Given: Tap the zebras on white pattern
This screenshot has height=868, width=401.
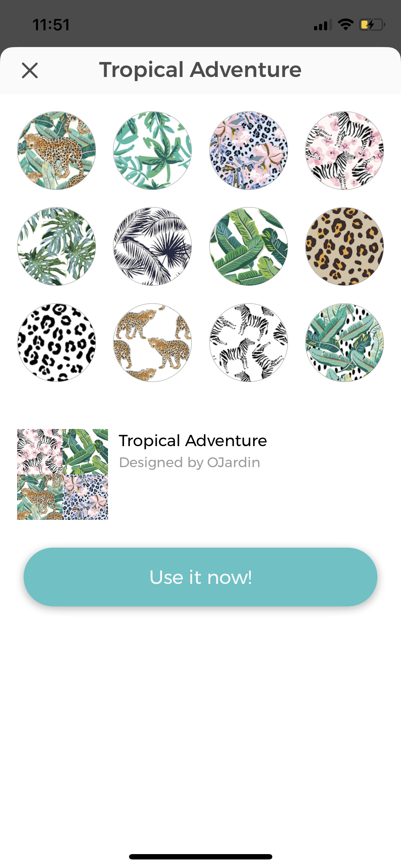Looking at the screenshot, I should [248, 342].
